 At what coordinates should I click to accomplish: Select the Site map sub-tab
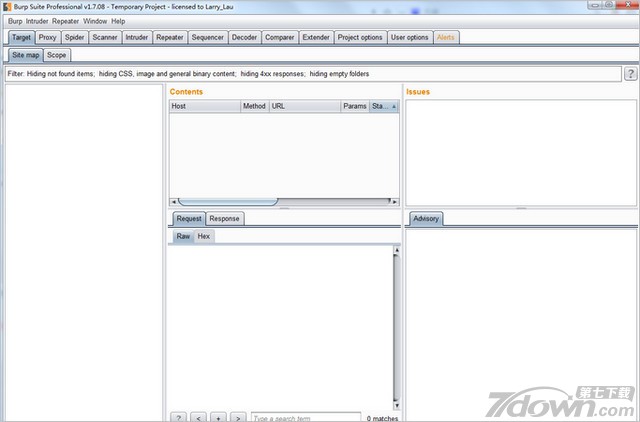tap(26, 55)
